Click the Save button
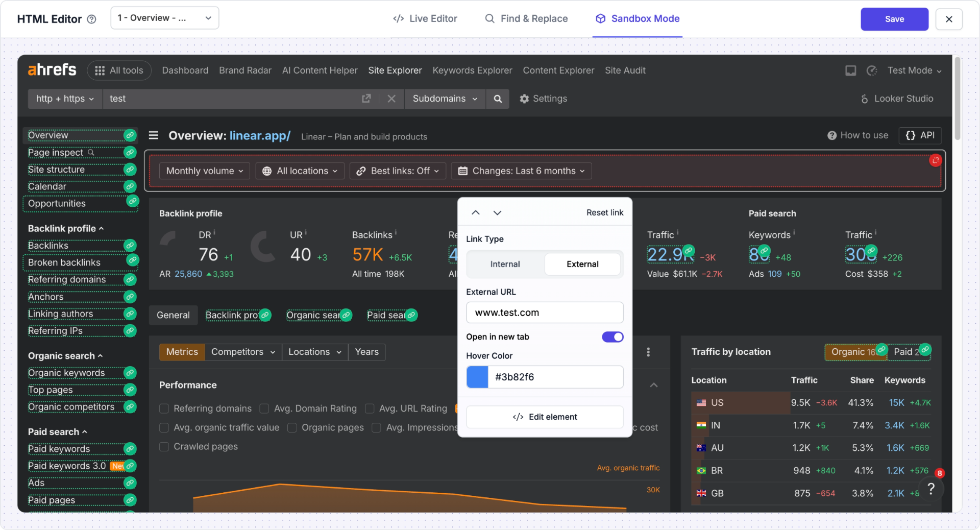980x530 pixels. [894, 19]
